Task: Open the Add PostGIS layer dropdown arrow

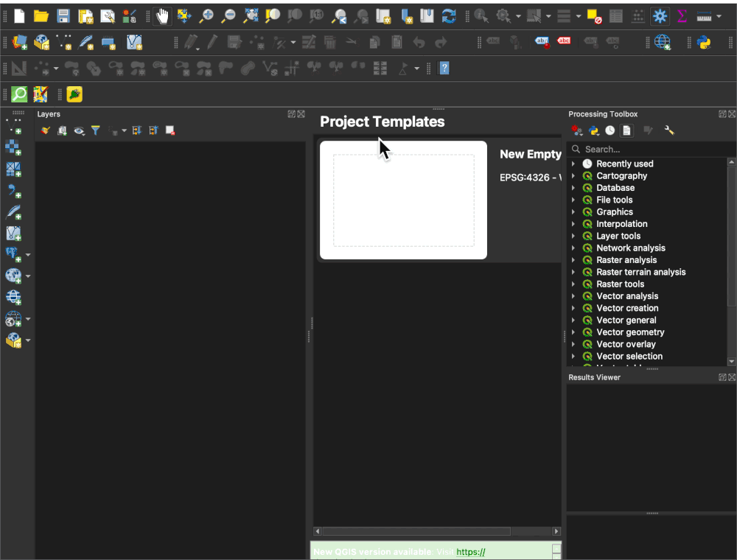Action: pyautogui.click(x=28, y=255)
